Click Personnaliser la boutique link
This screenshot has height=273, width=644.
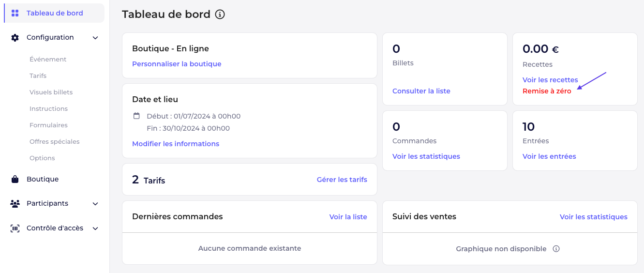177,64
